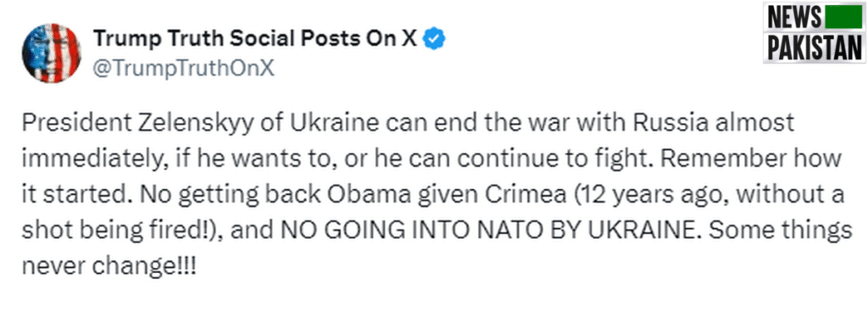The image size is (868, 323).
Task: Open the Trump Truth Social profile avatar
Action: click(x=50, y=53)
